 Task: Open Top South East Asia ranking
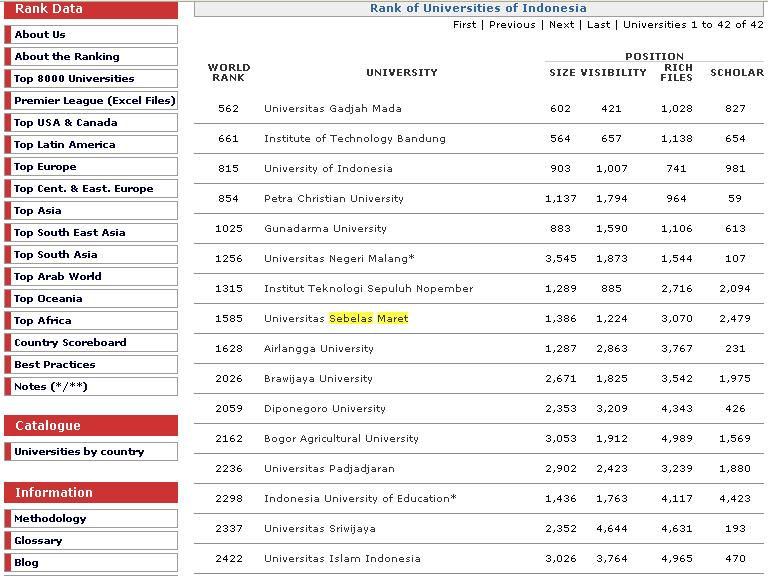[91, 233]
